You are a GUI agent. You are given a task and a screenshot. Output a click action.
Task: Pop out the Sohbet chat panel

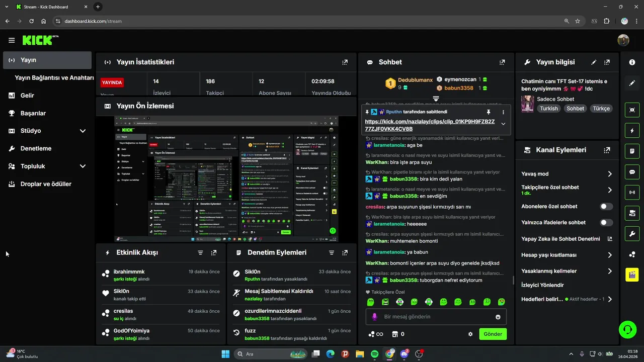coord(502,62)
